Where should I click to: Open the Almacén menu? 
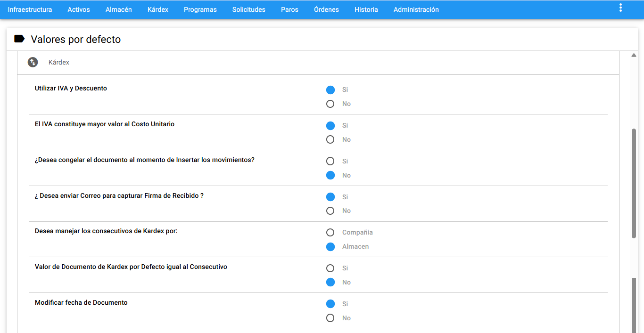[x=119, y=9]
